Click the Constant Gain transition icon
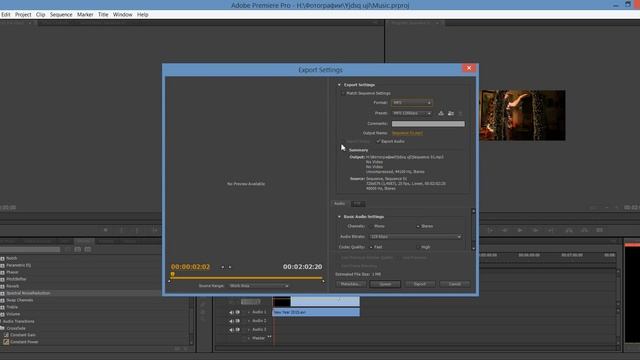Screen dimensions: 640x360 [x=6, y=335]
